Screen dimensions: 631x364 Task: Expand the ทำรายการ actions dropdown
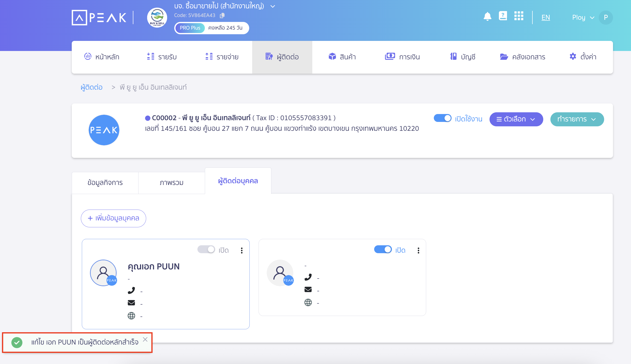tap(577, 119)
